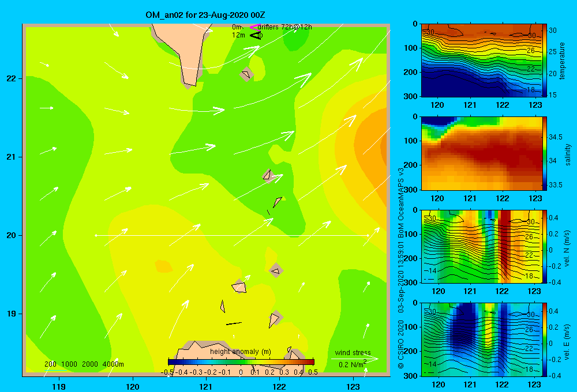Click the '12m' drifter depth label
Image resolution: width=577 pixels, height=392 pixels.
pyautogui.click(x=238, y=35)
